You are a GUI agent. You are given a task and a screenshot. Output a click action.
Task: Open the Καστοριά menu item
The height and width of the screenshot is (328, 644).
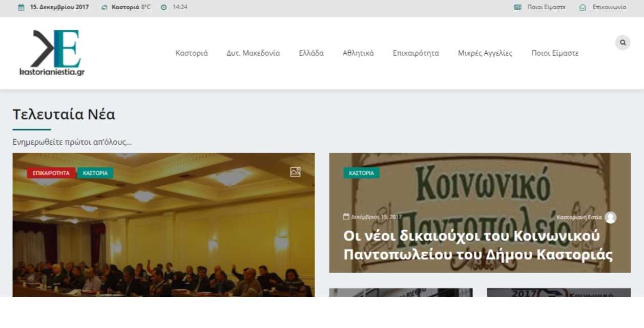point(192,53)
